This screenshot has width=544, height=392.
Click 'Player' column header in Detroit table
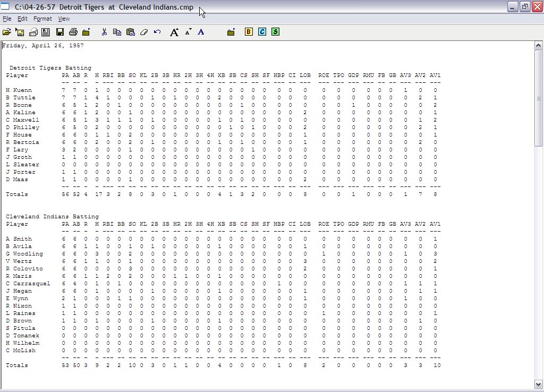point(16,75)
